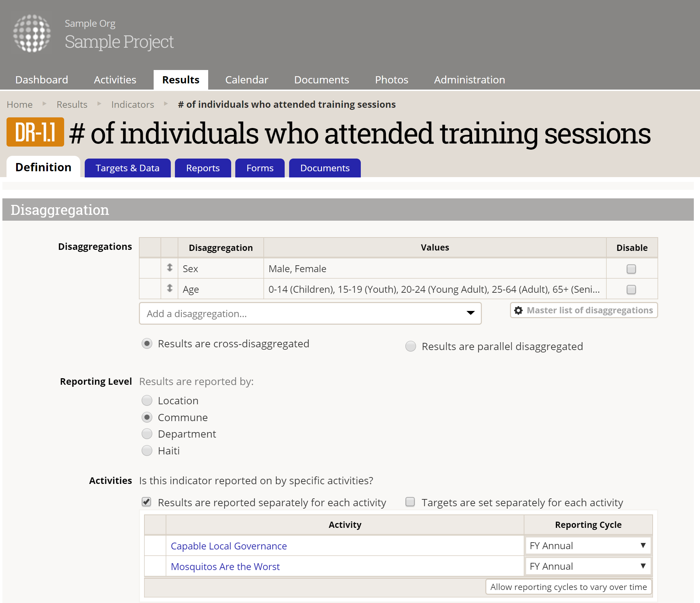The width and height of the screenshot is (700, 603).
Task: Disable the Sex disaggregation checkbox
Action: click(x=631, y=269)
